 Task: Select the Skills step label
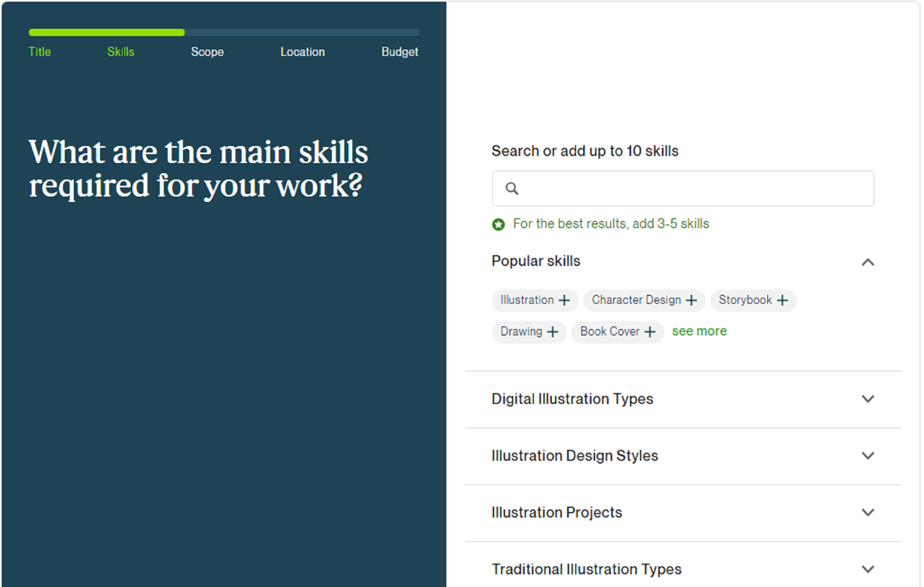point(121,52)
